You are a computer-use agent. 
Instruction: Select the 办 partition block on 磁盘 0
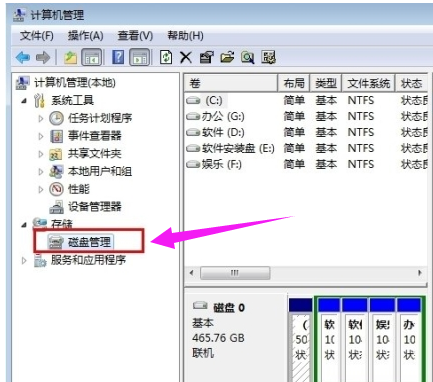tap(409, 340)
